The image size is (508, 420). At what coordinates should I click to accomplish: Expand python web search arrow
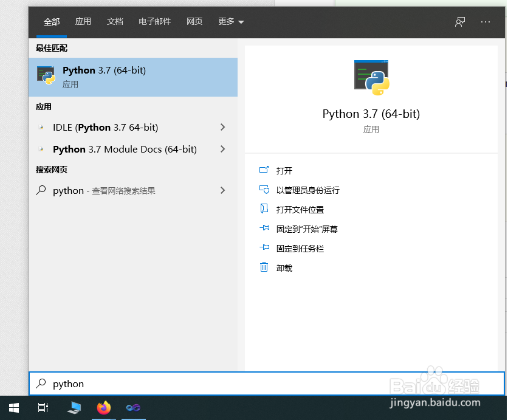point(222,191)
